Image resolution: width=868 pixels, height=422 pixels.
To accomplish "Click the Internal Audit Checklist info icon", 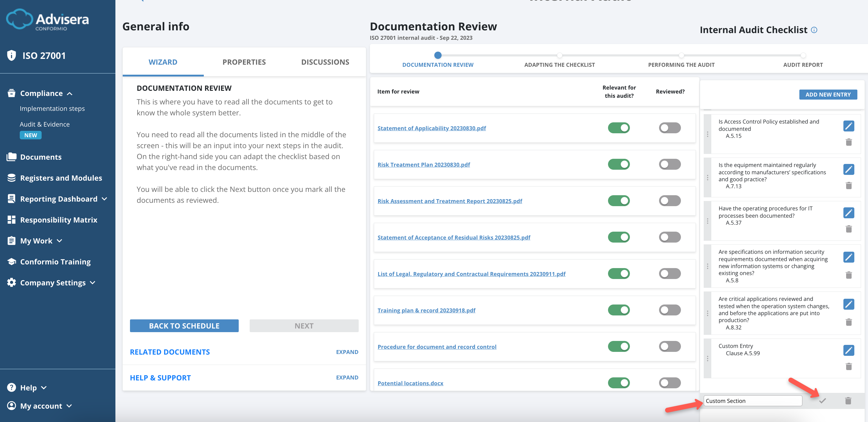I will click(x=814, y=30).
